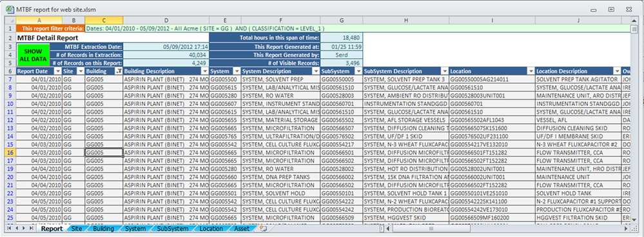Click the 3,496 visible records cell
The image size is (644, 237).
341,63
